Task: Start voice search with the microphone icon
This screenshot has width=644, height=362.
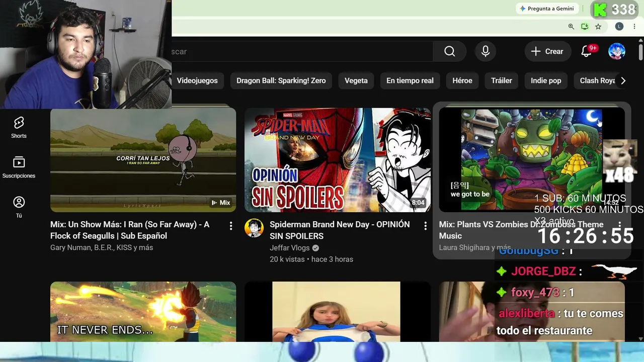Action: [486, 51]
